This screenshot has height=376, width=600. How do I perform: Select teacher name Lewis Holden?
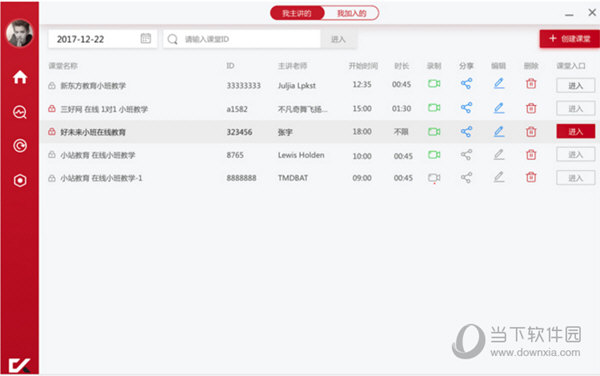point(301,155)
